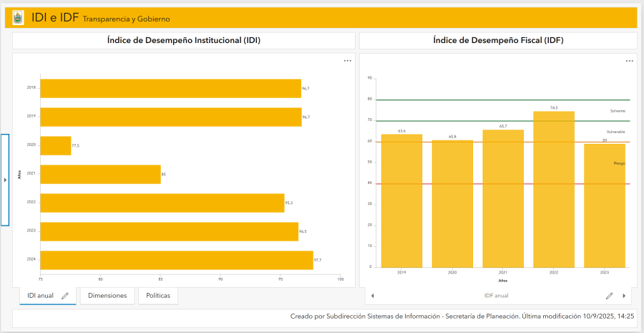Click the IDF anual view label
The image size is (644, 333).
(x=497, y=296)
